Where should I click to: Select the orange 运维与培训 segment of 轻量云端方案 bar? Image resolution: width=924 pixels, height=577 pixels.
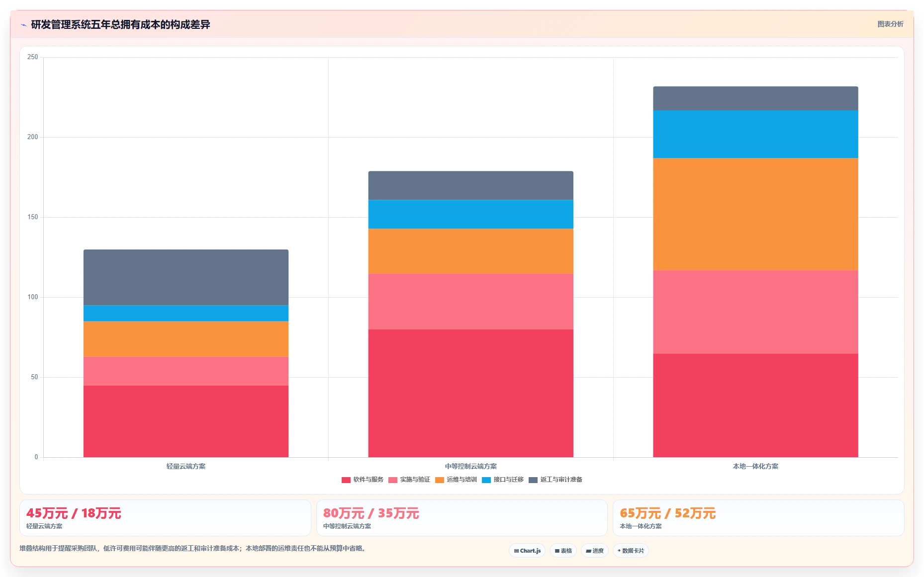pyautogui.click(x=186, y=339)
